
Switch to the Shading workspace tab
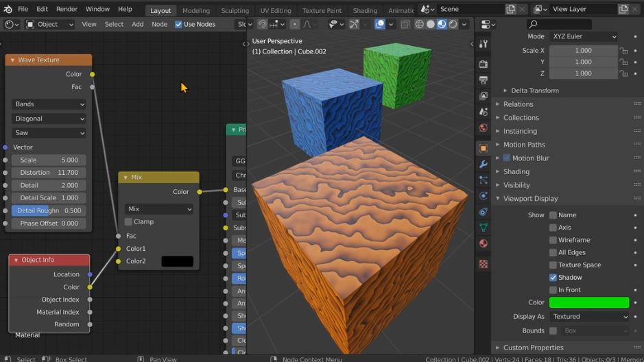[365, 11]
